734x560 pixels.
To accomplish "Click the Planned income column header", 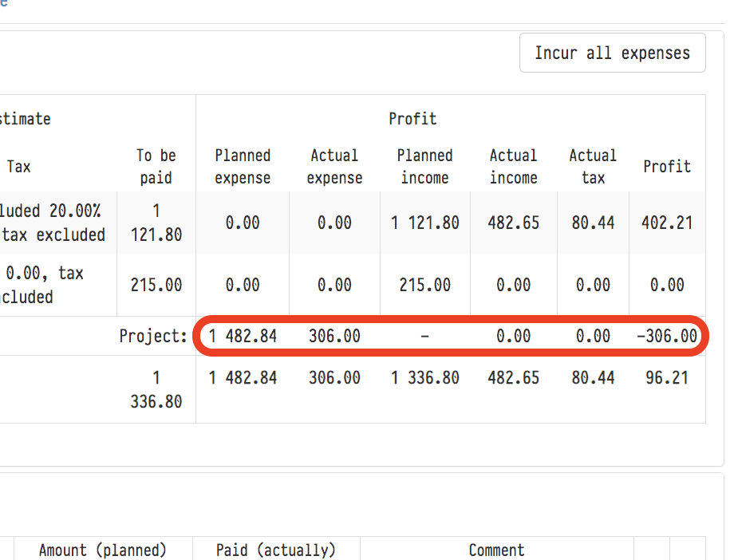I will pyautogui.click(x=424, y=167).
